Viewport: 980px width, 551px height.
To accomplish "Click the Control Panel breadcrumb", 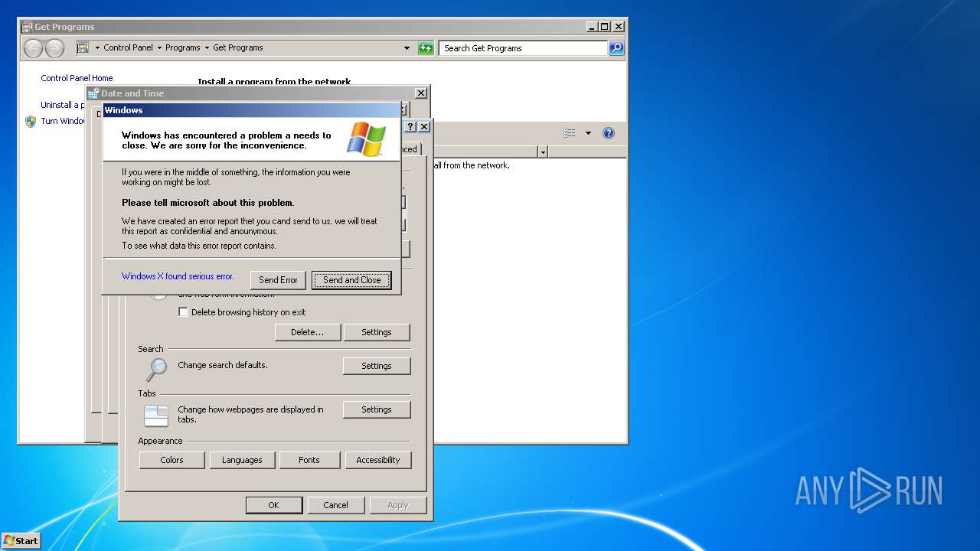I will pyautogui.click(x=129, y=47).
